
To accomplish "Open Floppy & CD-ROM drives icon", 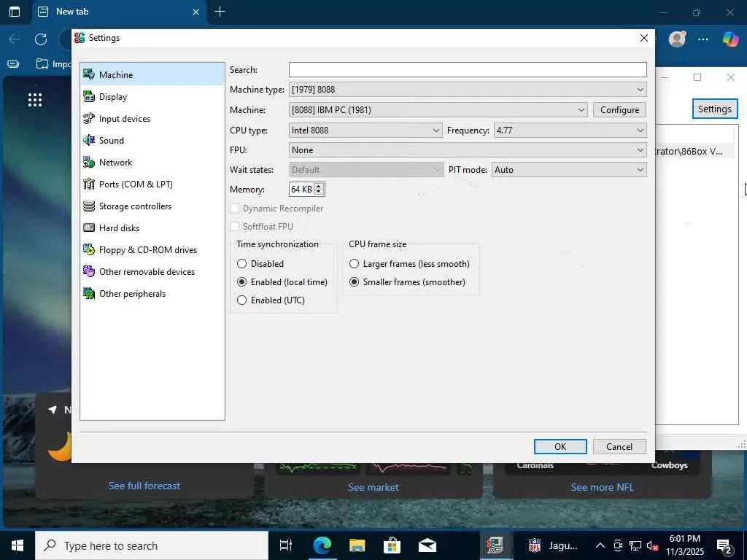I will pos(89,249).
